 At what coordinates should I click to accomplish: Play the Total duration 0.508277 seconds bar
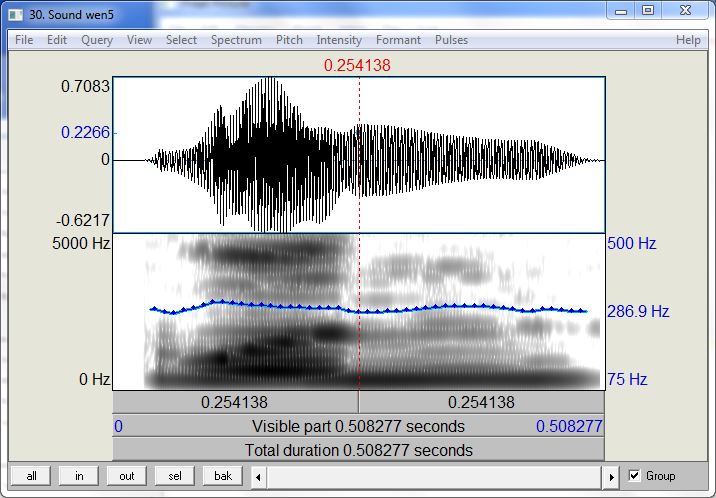(x=358, y=450)
